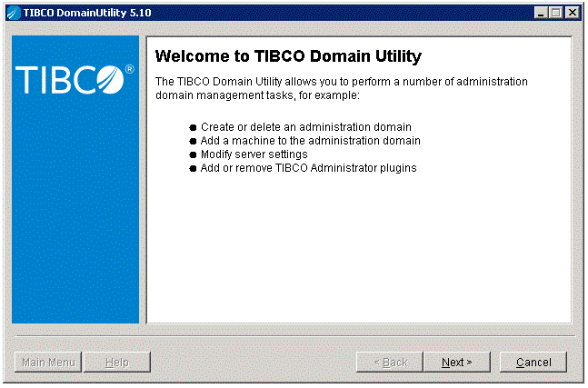Open the Help button
The width and height of the screenshot is (588, 388).
117,363
